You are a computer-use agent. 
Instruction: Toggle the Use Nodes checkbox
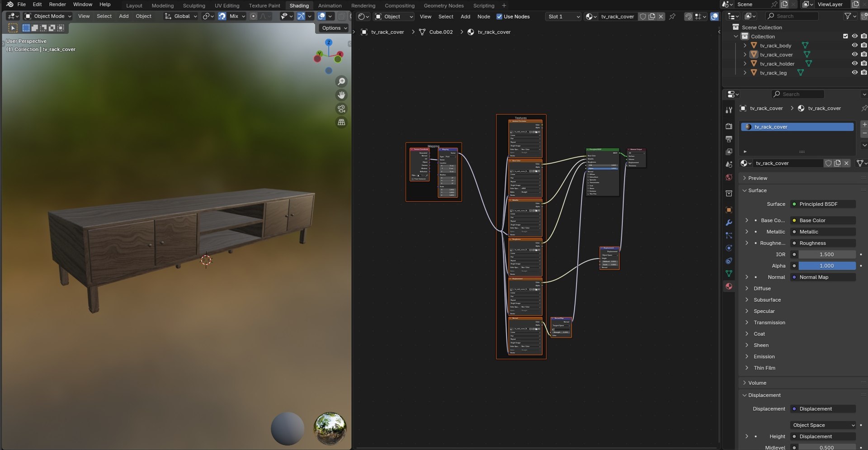coord(499,16)
